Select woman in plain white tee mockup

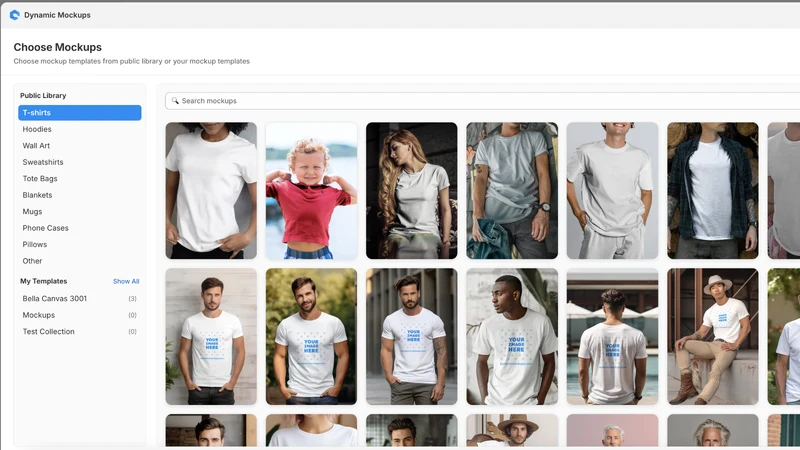tap(211, 190)
